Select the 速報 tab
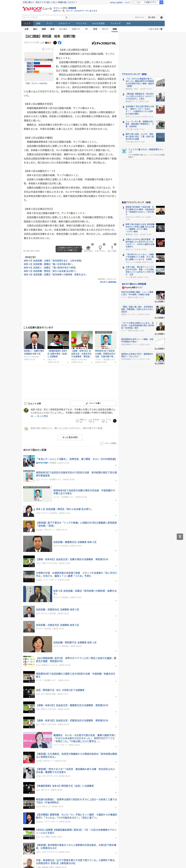186x868 pixels. click(38, 24)
